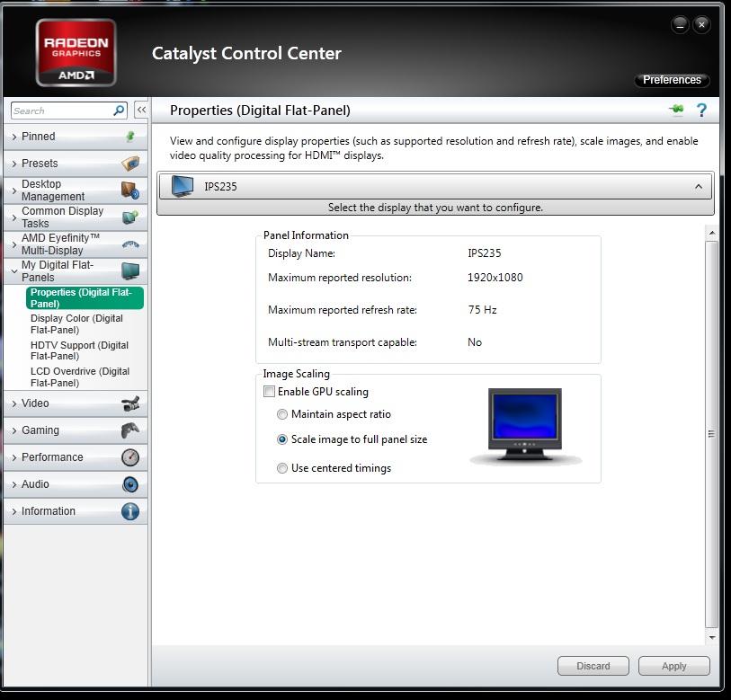Image resolution: width=731 pixels, height=700 pixels.
Task: Click the Apply button
Action: tap(674, 666)
